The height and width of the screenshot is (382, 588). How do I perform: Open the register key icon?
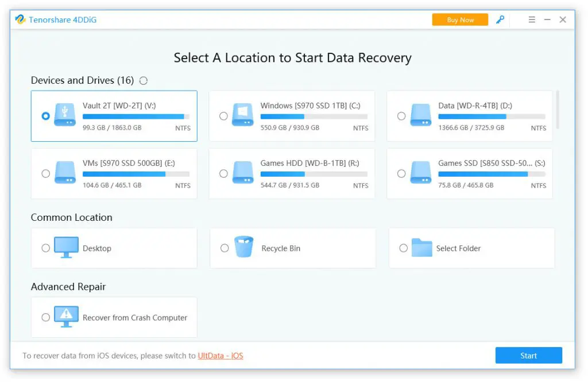[500, 20]
